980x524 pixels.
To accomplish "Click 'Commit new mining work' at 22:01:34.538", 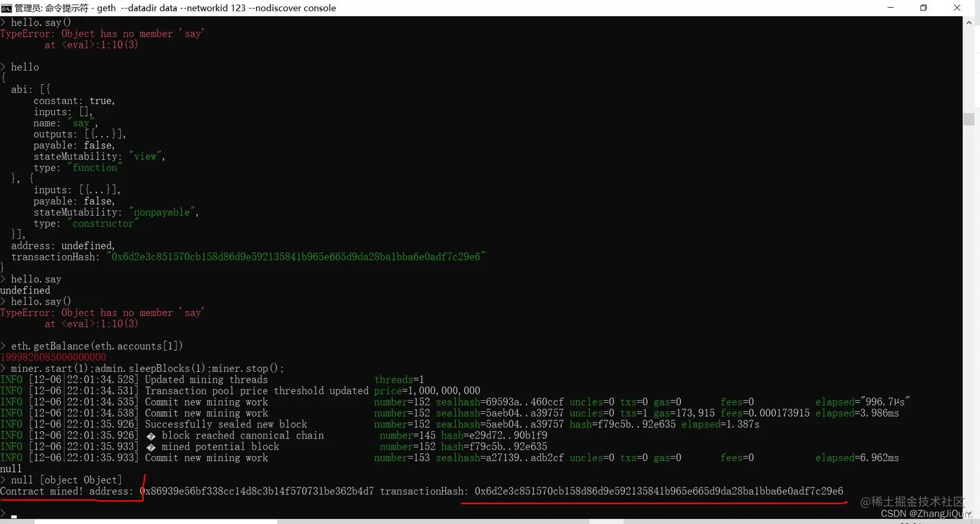I will (206, 413).
